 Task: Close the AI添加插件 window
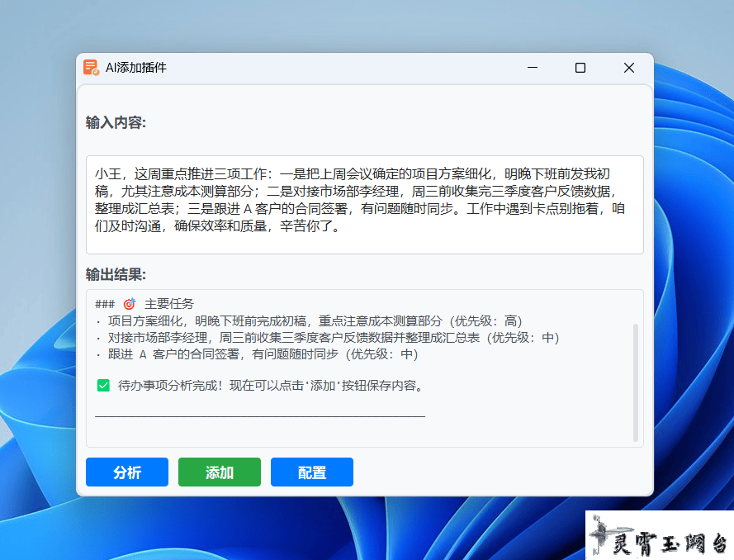[x=628, y=68]
